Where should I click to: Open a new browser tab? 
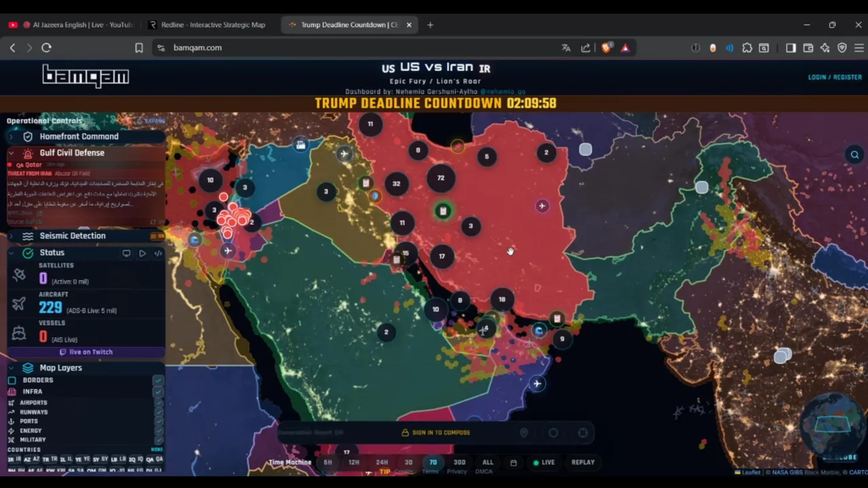[430, 25]
